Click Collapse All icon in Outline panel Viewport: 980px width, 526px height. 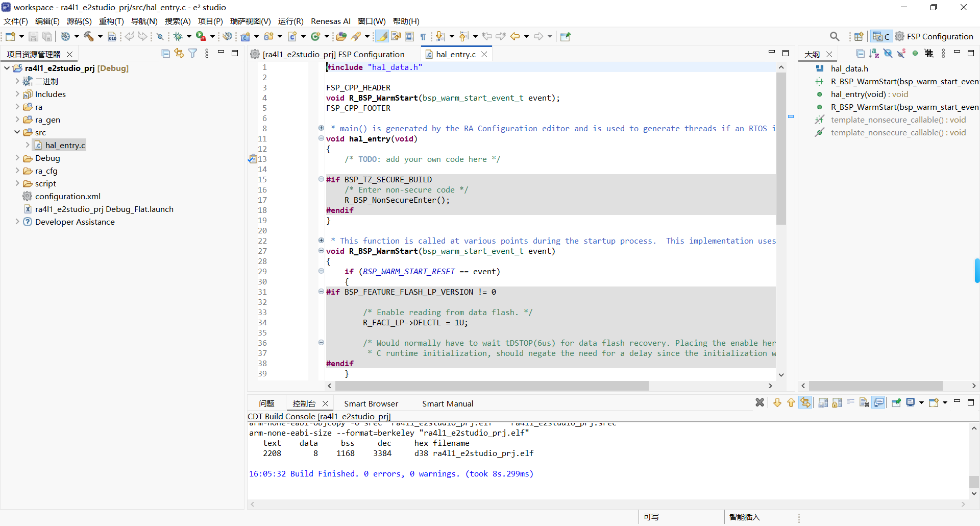861,54
